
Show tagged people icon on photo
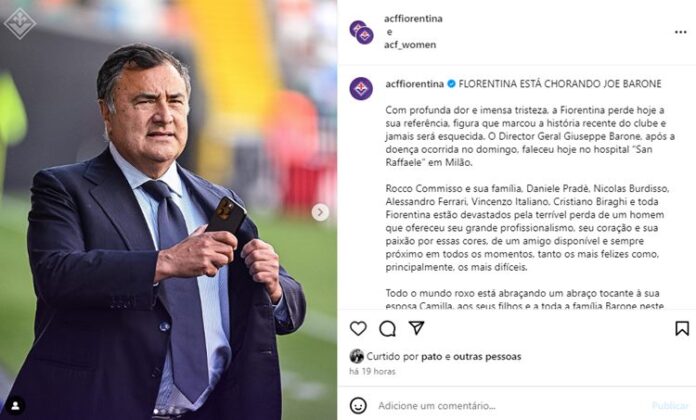(x=16, y=406)
